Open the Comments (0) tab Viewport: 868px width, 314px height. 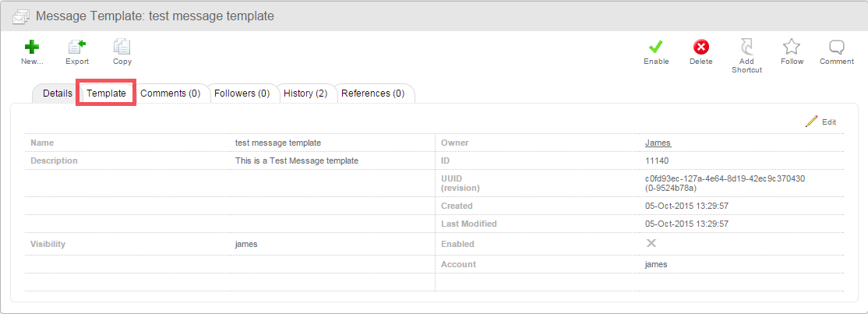pyautogui.click(x=170, y=93)
